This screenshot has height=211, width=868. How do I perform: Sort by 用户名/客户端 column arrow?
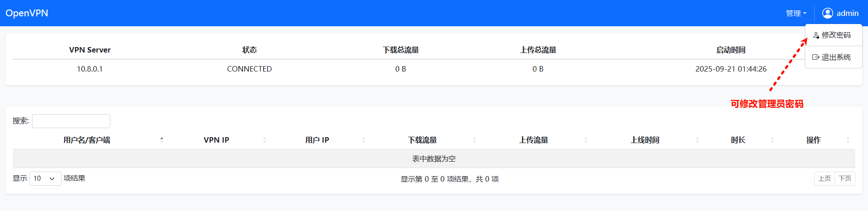coord(161,140)
